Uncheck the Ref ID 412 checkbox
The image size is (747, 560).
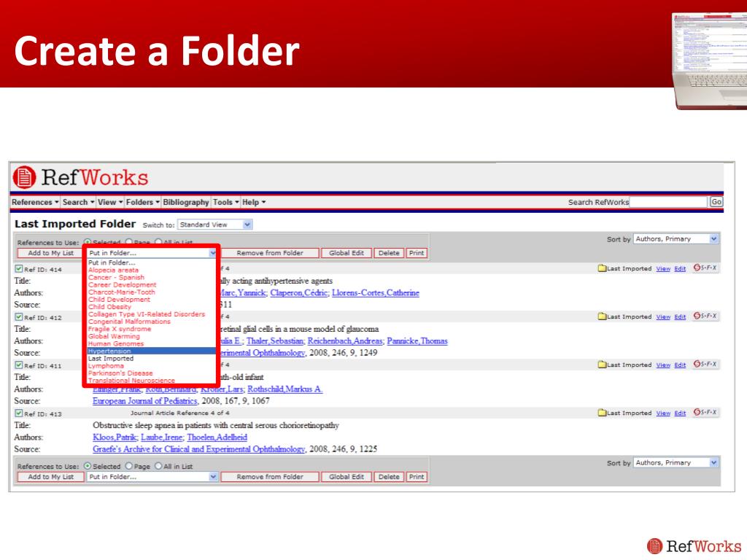click(x=18, y=316)
